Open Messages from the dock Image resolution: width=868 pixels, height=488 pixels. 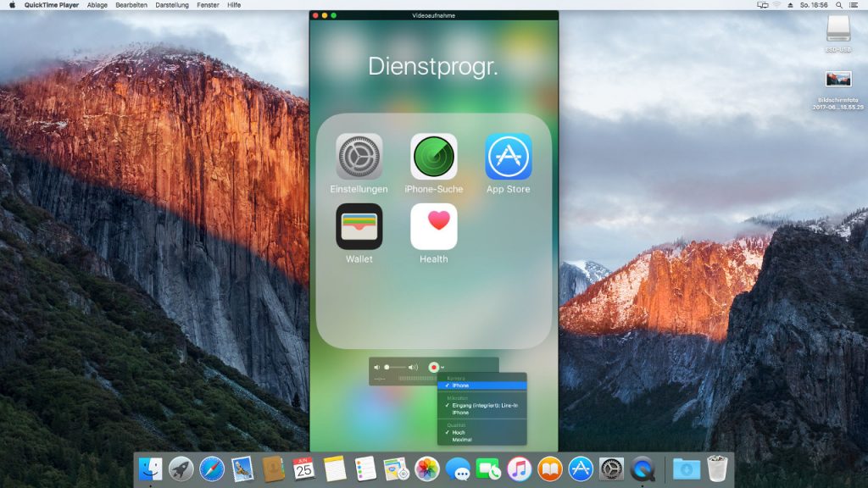tap(458, 469)
